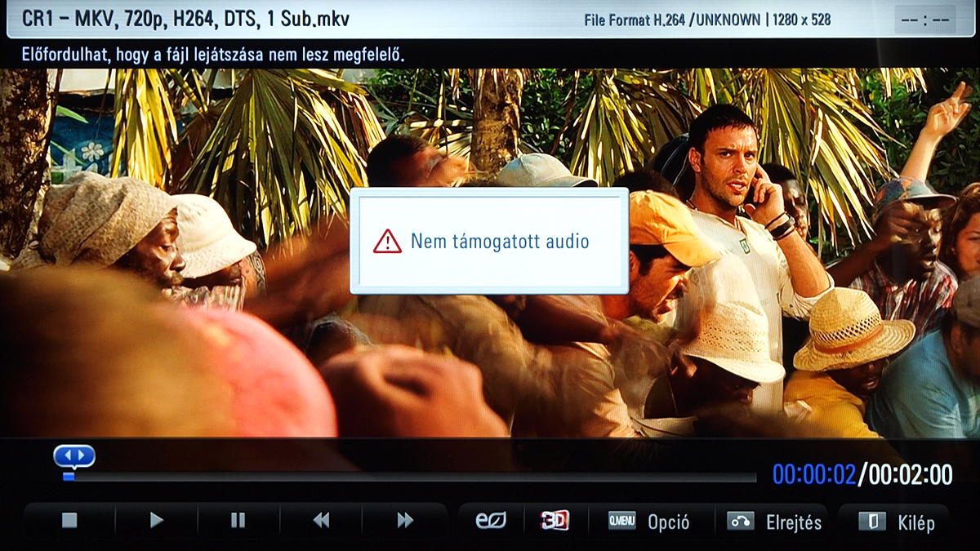Click the blue seek position marker
980x551 pixels.
click(x=74, y=457)
